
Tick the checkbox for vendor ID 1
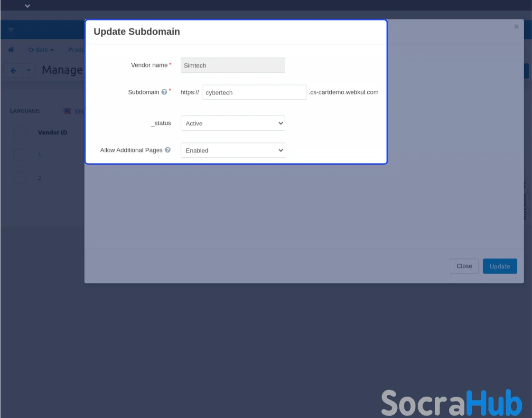[20, 155]
